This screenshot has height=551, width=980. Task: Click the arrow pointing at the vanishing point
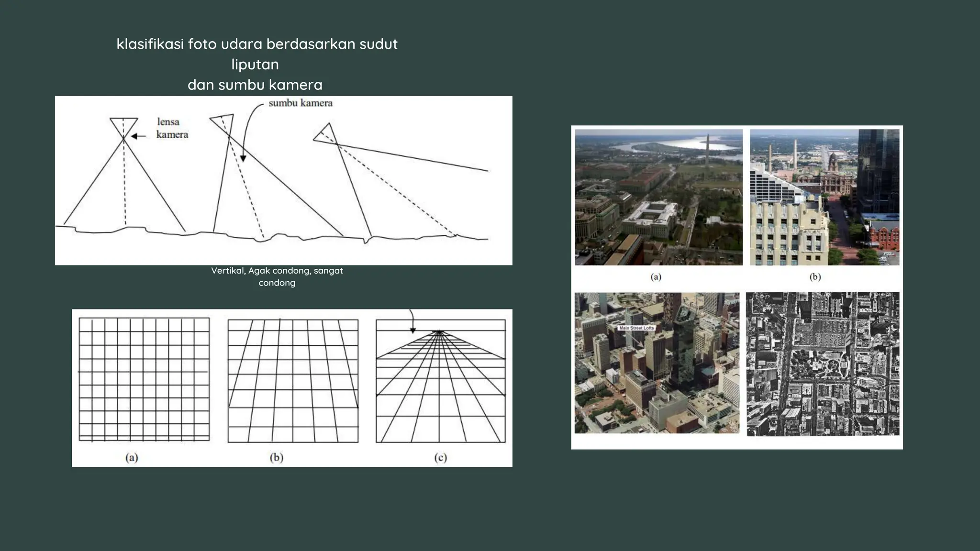[x=412, y=321]
